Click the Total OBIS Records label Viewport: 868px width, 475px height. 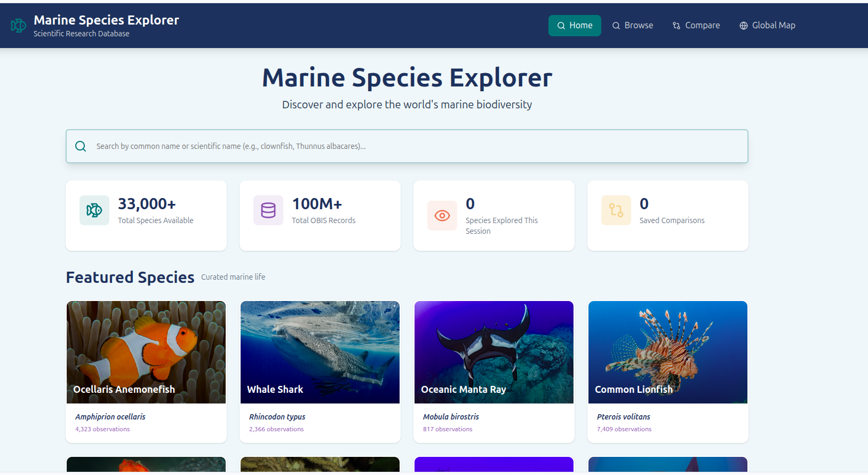324,220
